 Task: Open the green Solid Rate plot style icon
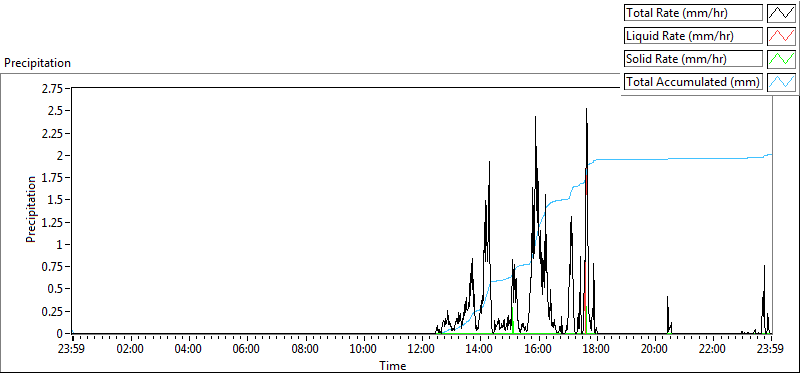coord(782,59)
